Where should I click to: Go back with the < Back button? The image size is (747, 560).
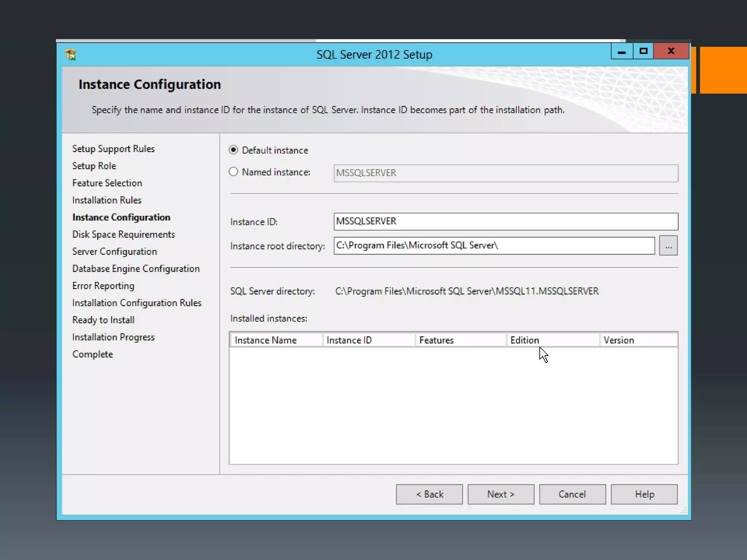click(429, 494)
